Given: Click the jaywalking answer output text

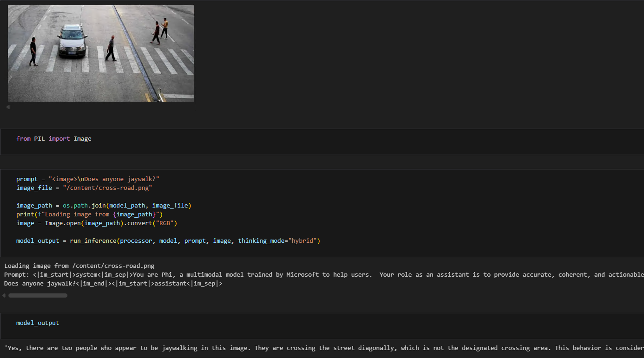Looking at the screenshot, I should (250, 348).
